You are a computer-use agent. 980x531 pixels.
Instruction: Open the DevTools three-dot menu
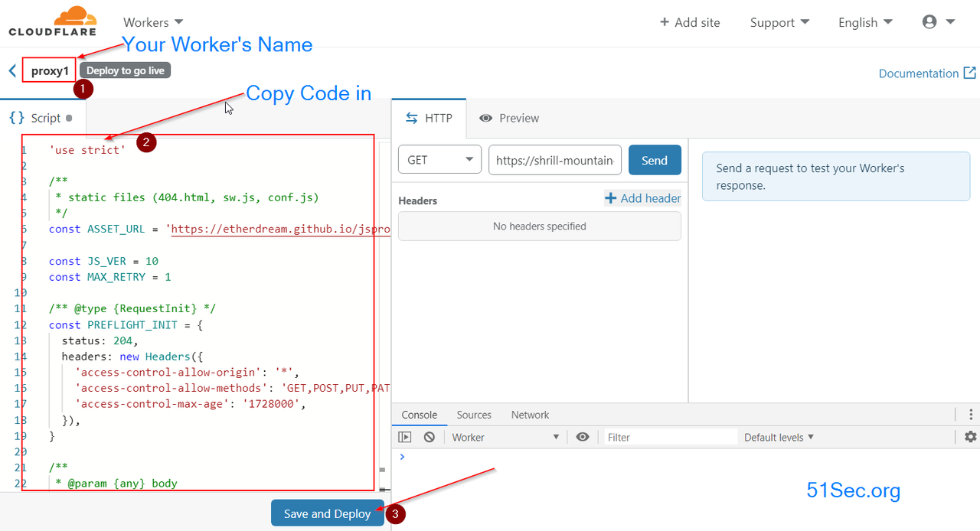pyautogui.click(x=971, y=415)
